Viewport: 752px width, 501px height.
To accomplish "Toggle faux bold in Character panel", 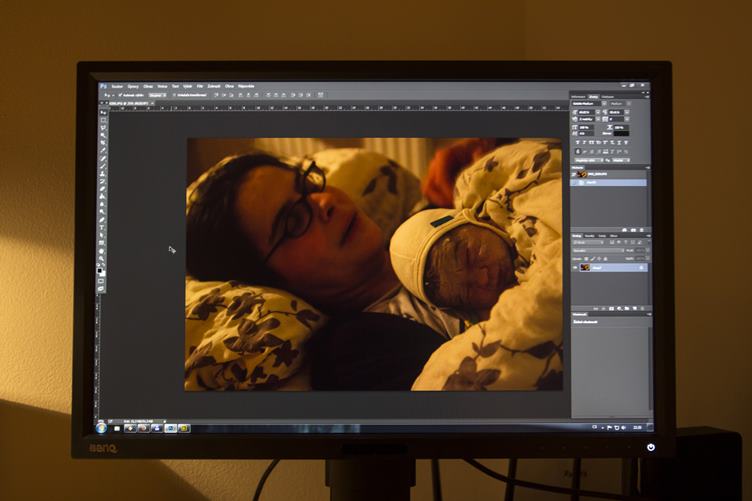I will click(x=577, y=142).
